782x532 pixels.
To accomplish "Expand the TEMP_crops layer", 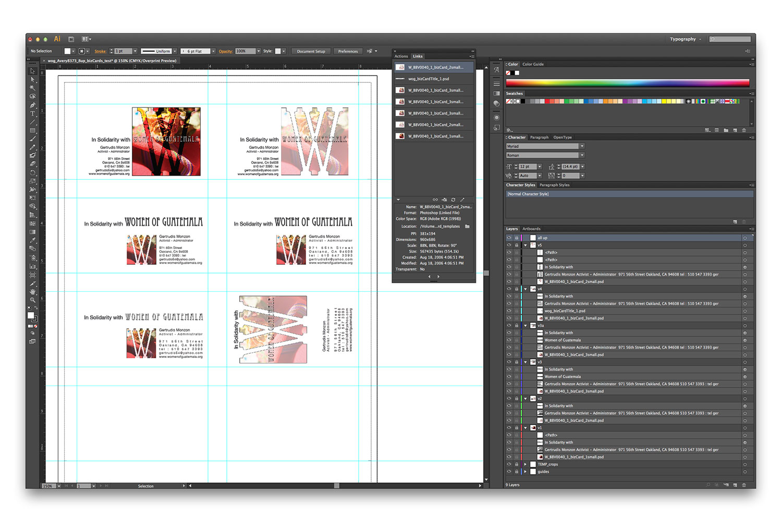I will coord(526,464).
